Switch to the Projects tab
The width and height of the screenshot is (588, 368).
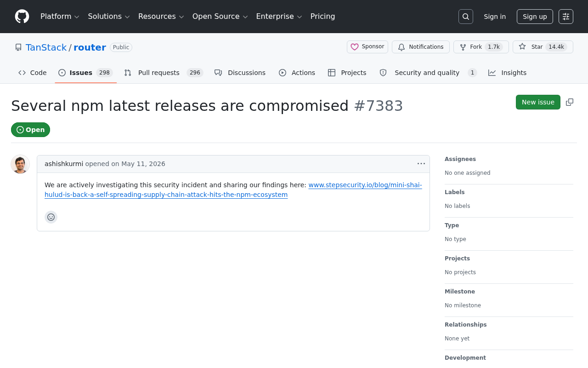click(x=347, y=73)
